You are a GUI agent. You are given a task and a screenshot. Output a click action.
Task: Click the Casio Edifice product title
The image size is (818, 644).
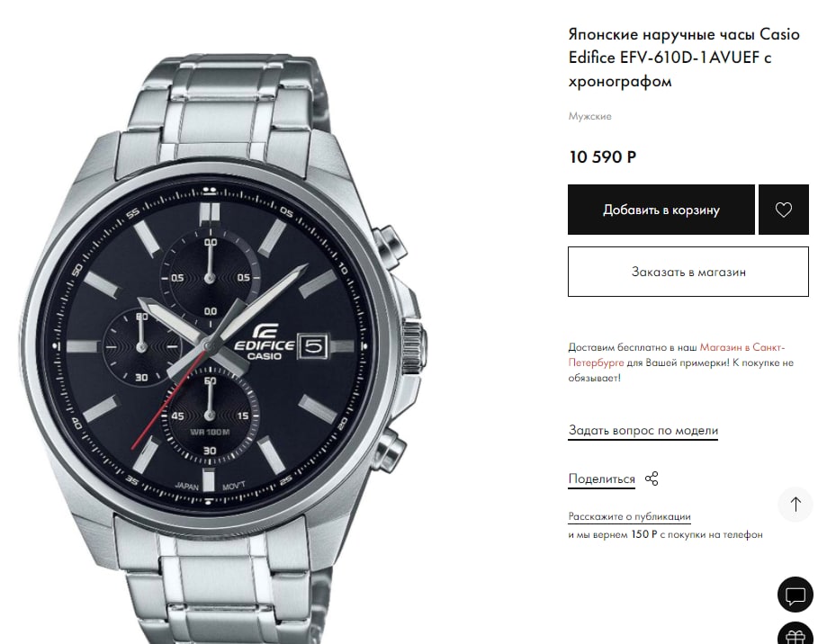tap(684, 58)
